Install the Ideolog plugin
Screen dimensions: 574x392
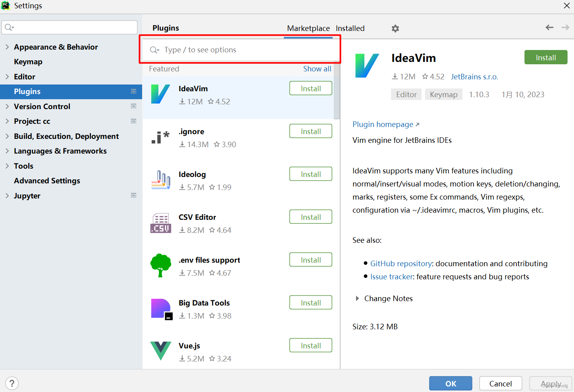[311, 174]
